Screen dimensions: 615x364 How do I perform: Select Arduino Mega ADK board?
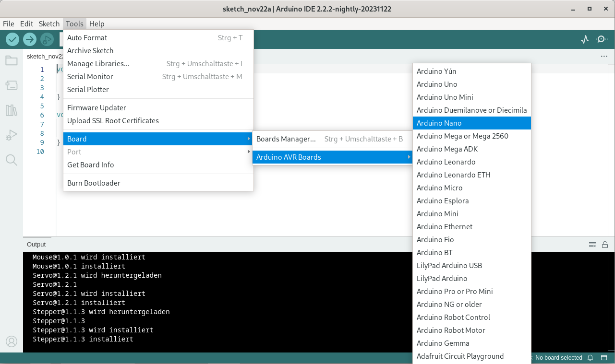[472, 149]
